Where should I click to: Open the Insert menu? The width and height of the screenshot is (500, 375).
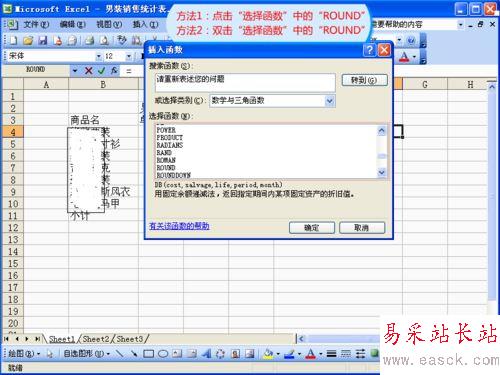click(145, 24)
